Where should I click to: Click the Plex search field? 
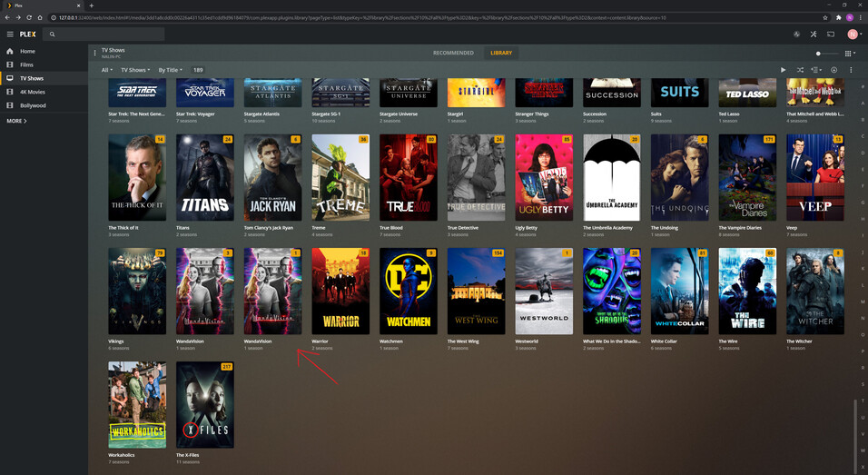pos(104,35)
